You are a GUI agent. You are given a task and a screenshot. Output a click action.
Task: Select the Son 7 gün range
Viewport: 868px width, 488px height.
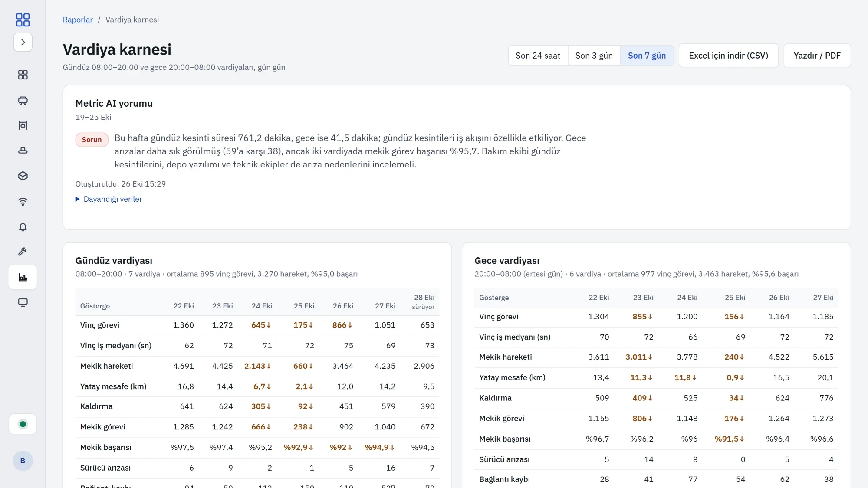pos(647,56)
